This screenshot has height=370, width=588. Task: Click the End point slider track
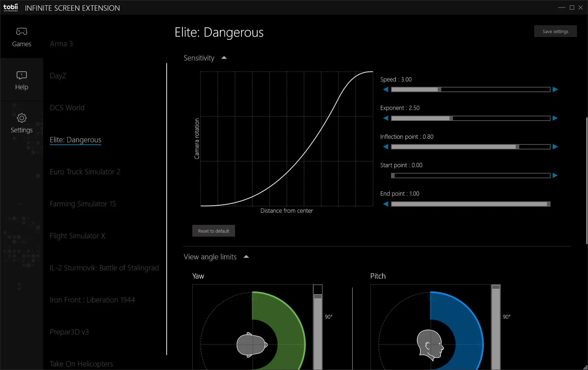tap(470, 204)
